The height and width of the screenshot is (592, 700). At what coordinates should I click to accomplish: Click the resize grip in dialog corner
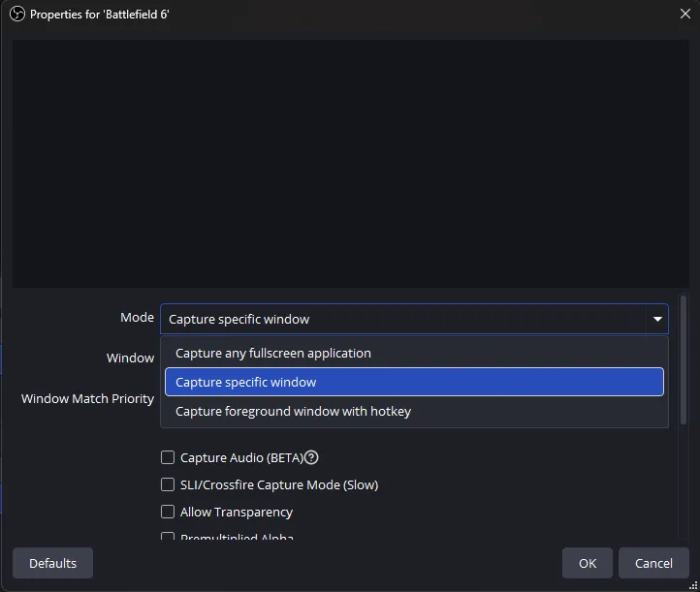click(x=693, y=585)
